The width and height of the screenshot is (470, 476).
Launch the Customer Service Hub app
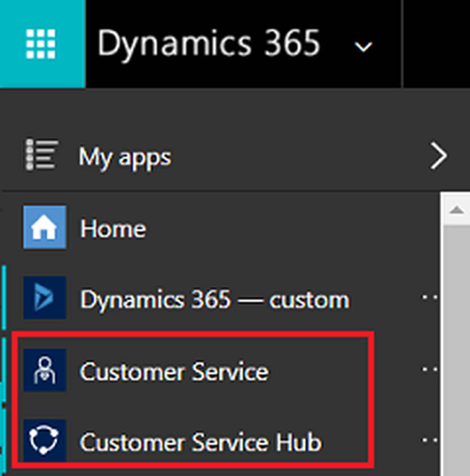pos(201,442)
